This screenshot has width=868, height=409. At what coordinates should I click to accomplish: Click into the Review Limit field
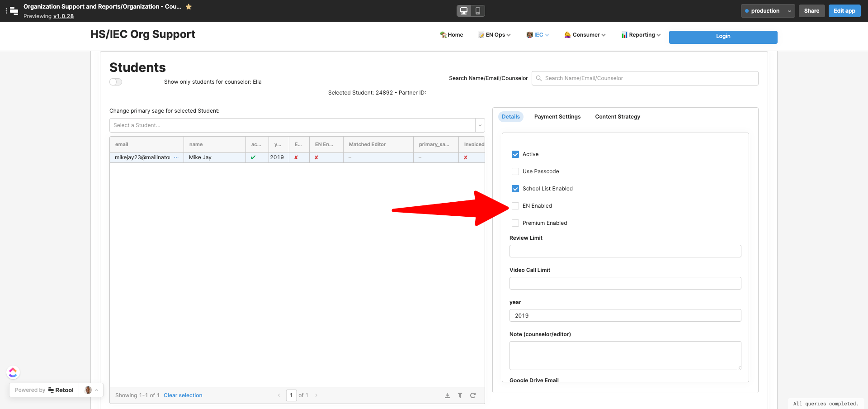(625, 251)
